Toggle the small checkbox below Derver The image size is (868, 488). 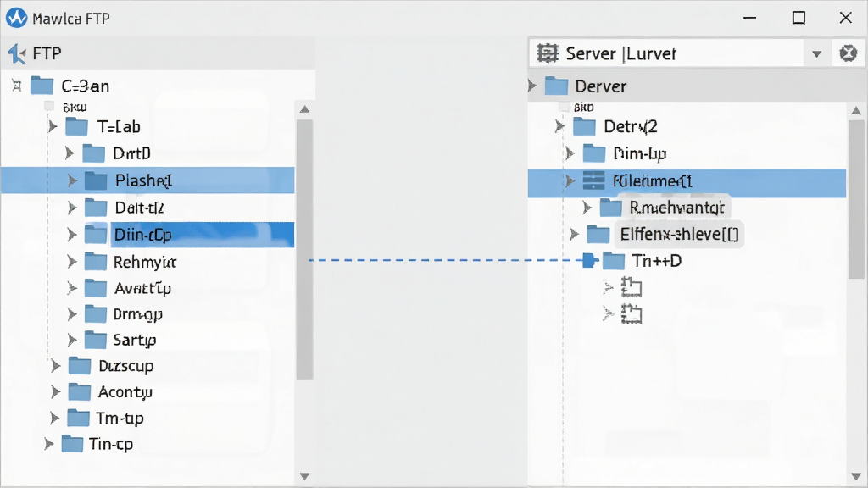(564, 106)
